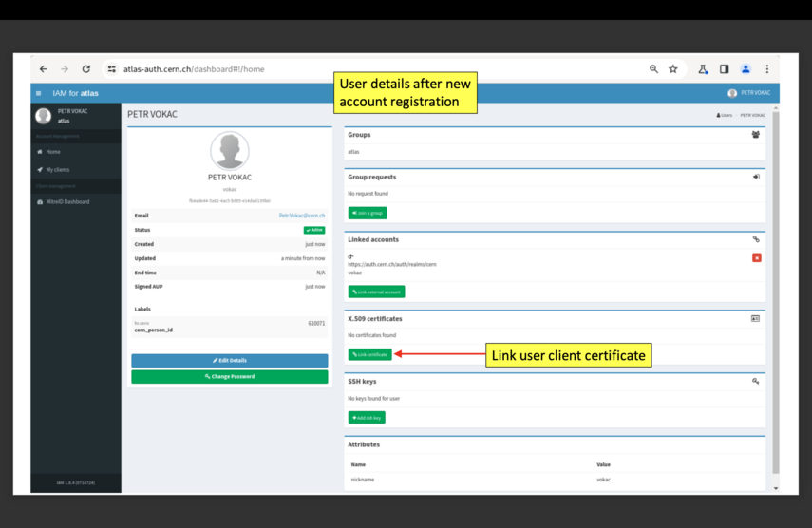The image size is (812, 528).
Task: Toggle the hamburger sidebar menu
Action: click(x=38, y=93)
